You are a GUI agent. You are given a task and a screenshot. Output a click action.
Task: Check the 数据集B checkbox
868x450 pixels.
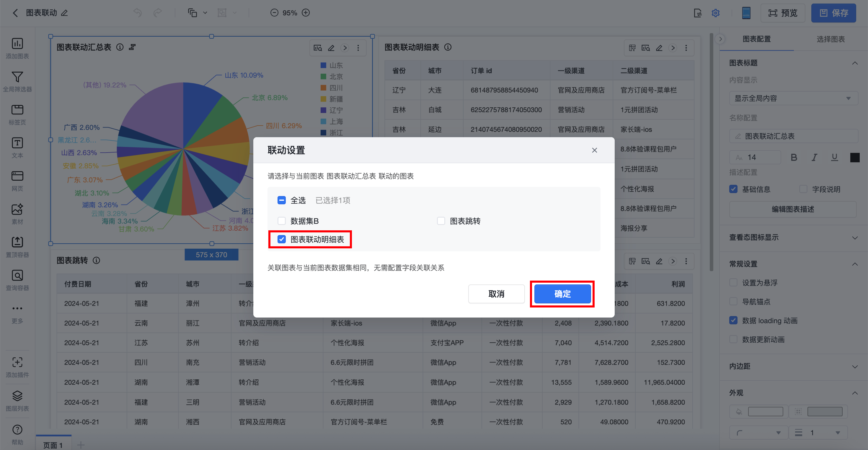281,221
